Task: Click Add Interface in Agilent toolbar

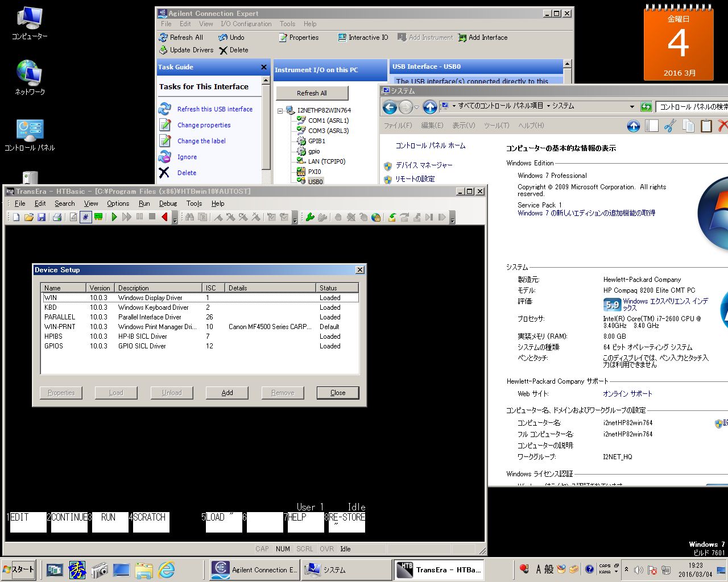Action: coord(483,38)
